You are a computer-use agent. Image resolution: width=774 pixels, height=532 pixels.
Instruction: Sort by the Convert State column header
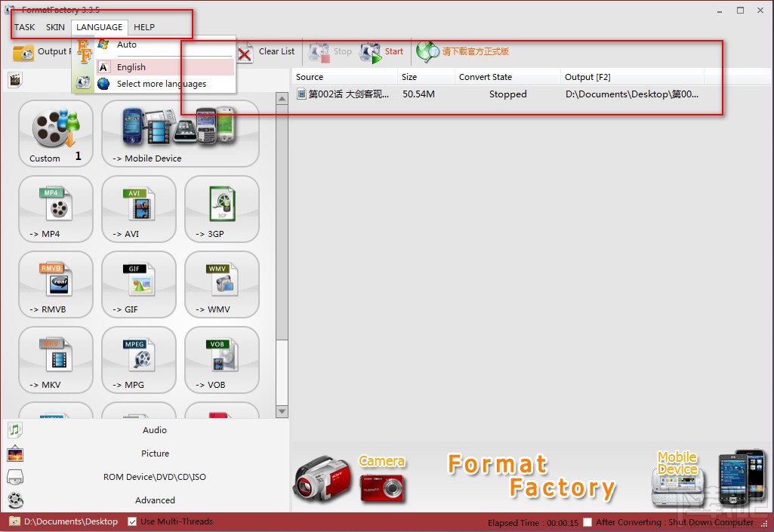508,77
